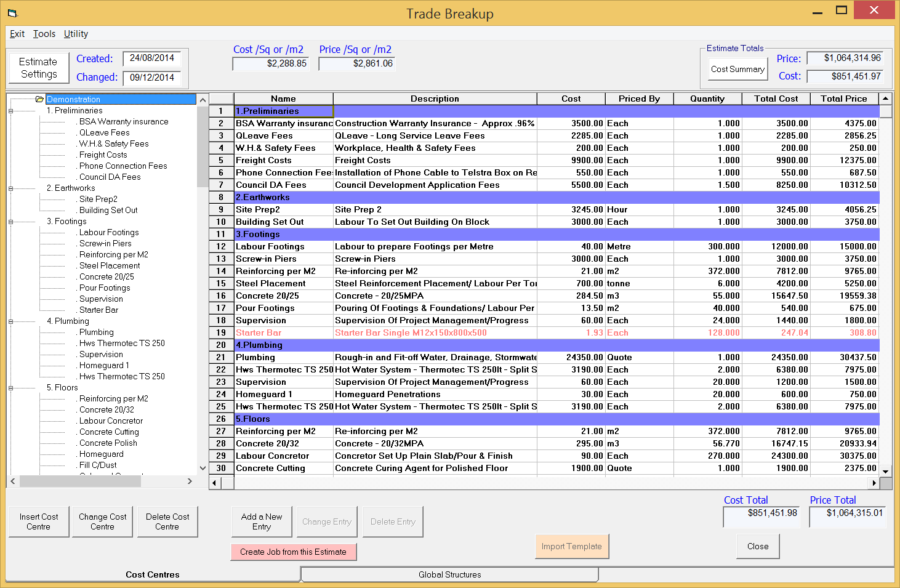Click the tree horizontal scroll left arrow
This screenshot has height=588, width=900.
click(13, 481)
